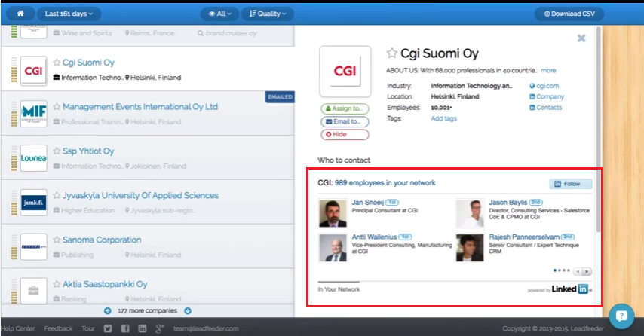Viewport: 644px width, 336px height.
Task: Open Management Events International Oy Ltd link
Action: coord(140,107)
